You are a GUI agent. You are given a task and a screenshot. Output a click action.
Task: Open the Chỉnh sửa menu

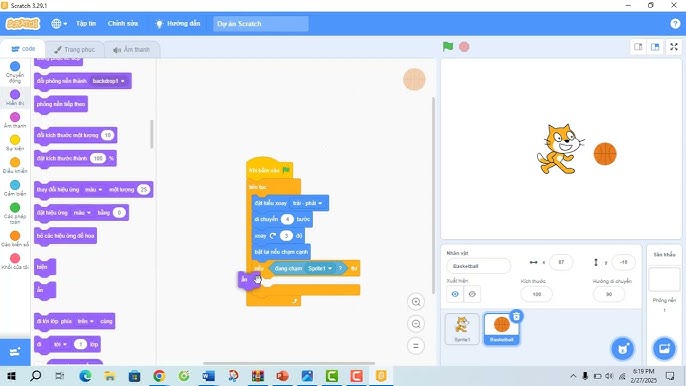[x=123, y=24]
